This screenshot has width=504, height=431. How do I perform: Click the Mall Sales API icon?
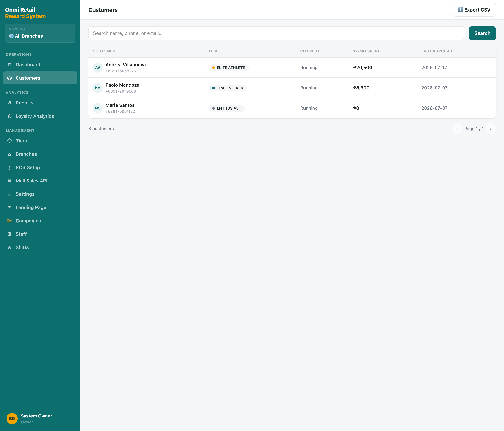[9, 181]
